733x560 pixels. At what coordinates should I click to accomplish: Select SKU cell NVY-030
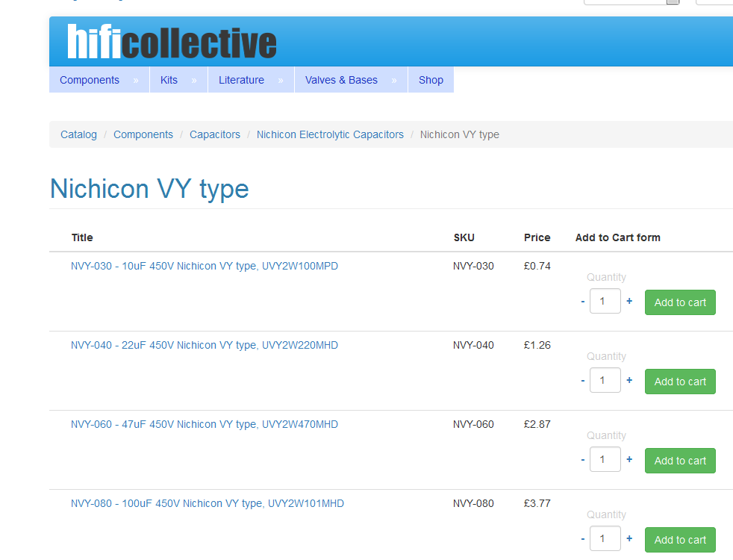pyautogui.click(x=473, y=266)
